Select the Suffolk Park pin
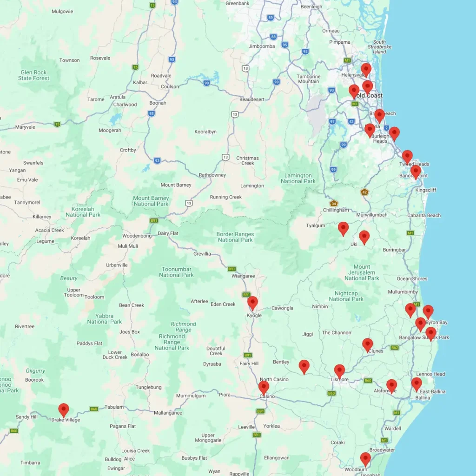Viewport: 476px width, 476px height. [x=431, y=334]
